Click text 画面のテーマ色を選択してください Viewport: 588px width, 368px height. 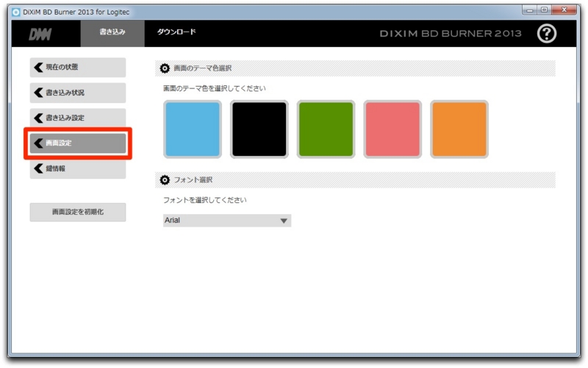(215, 88)
